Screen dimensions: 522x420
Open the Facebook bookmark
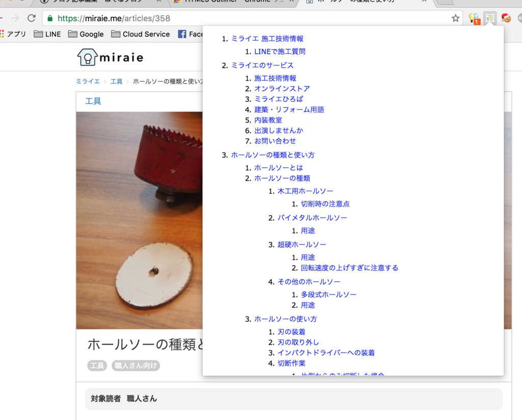click(x=190, y=34)
